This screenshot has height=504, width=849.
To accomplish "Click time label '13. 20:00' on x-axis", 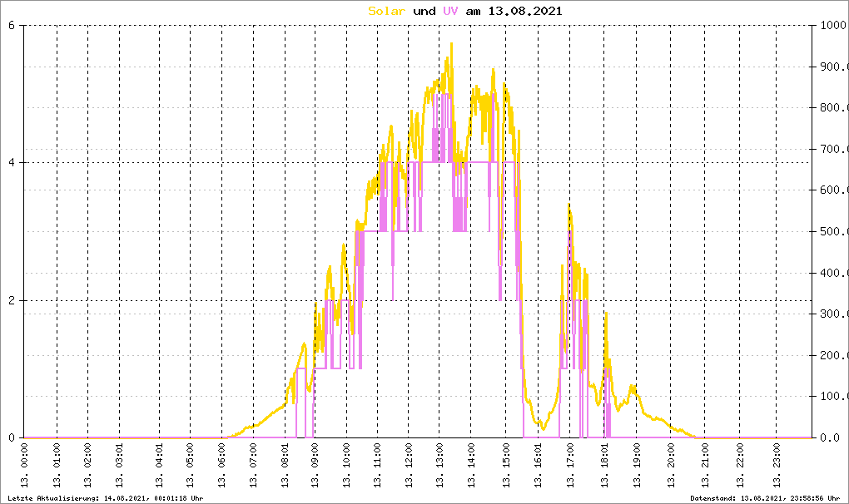I will [x=671, y=465].
